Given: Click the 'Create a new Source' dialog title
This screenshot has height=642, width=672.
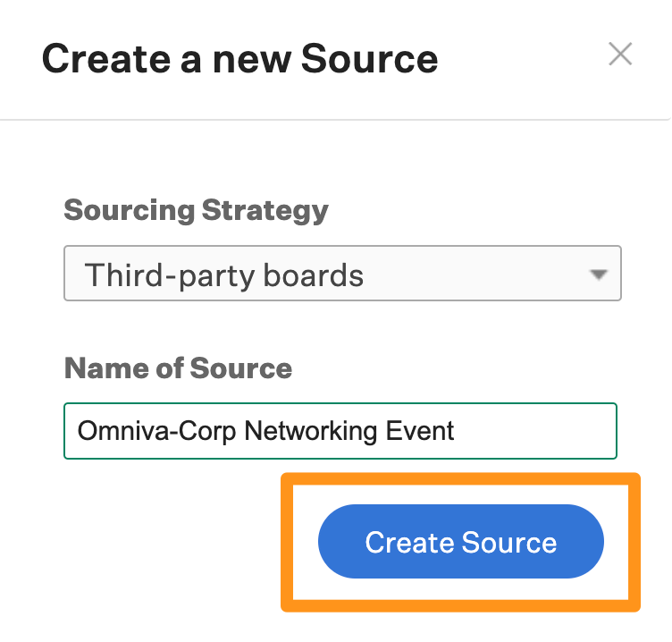Looking at the screenshot, I should (239, 59).
